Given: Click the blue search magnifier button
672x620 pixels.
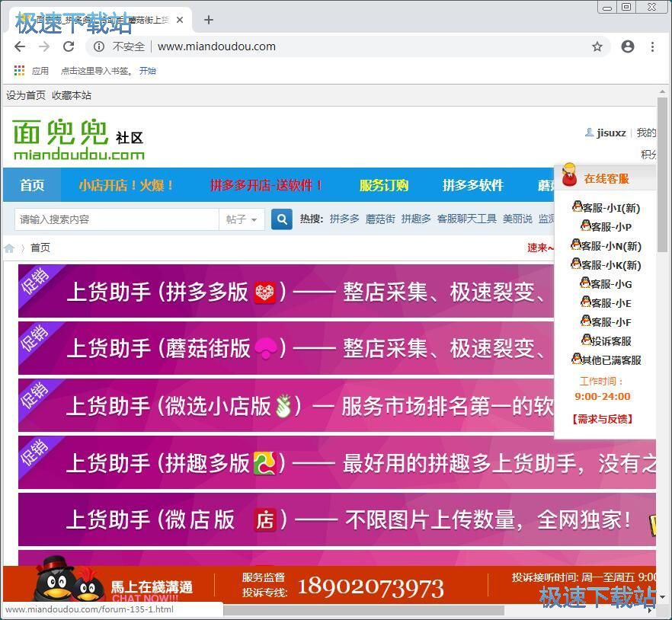Looking at the screenshot, I should coord(282,219).
